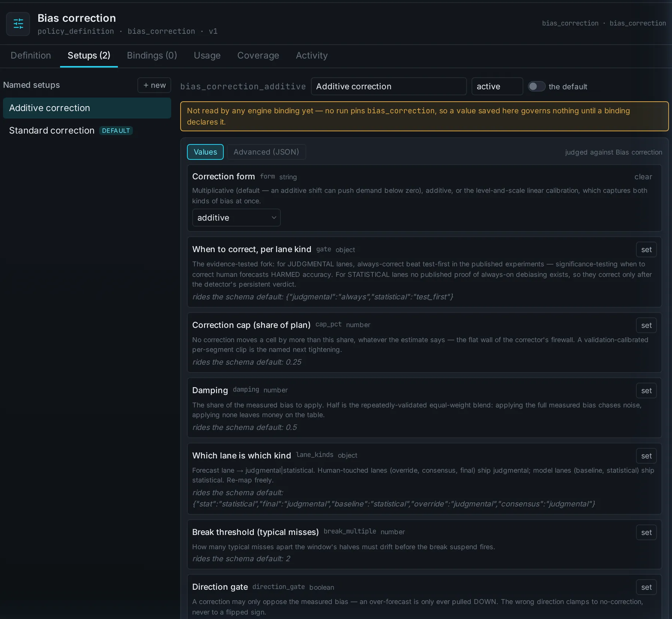Click the 'Named setups' heading

[32, 85]
